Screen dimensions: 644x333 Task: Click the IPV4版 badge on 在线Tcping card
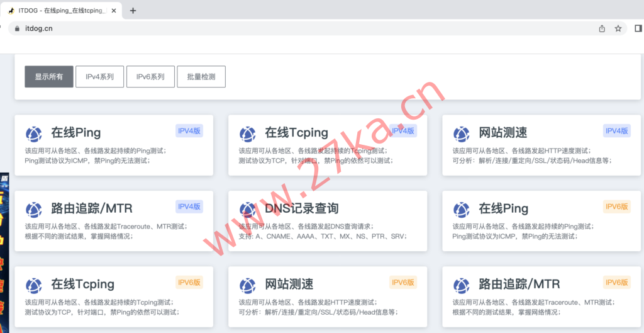403,131
